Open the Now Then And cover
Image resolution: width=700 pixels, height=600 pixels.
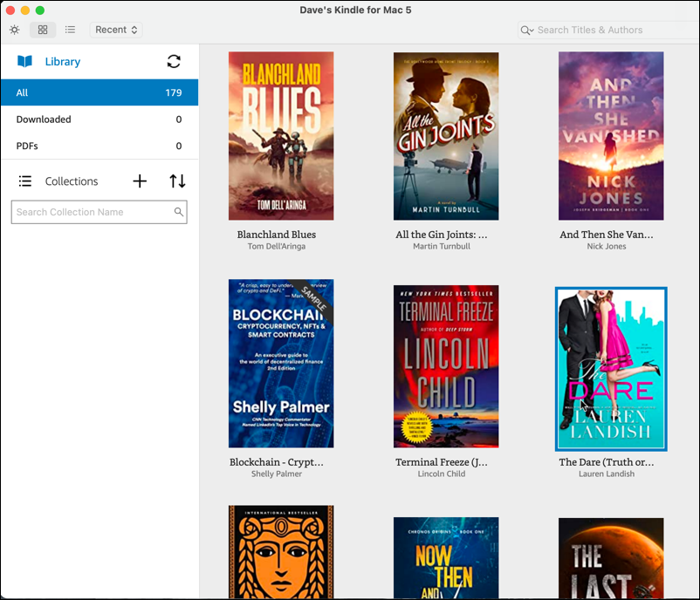click(446, 557)
